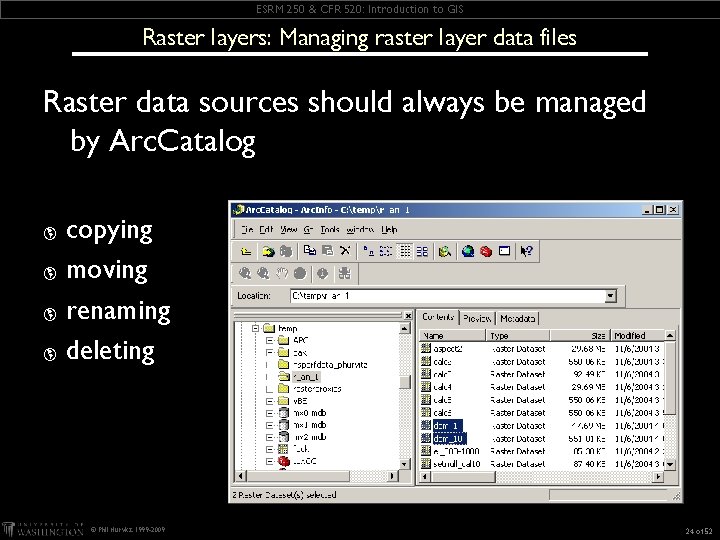Launch ArcMap from the toolbar
Viewport: 720px width, 540px height.
click(x=444, y=251)
